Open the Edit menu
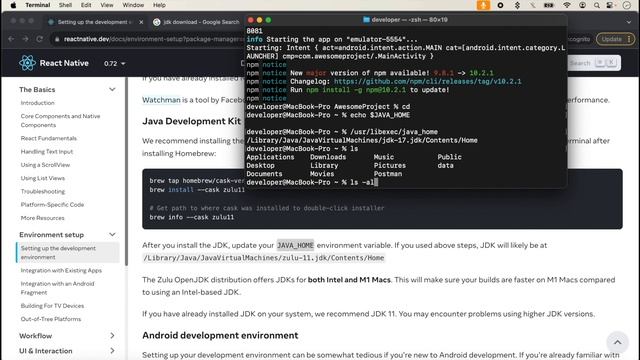 [x=86, y=5]
